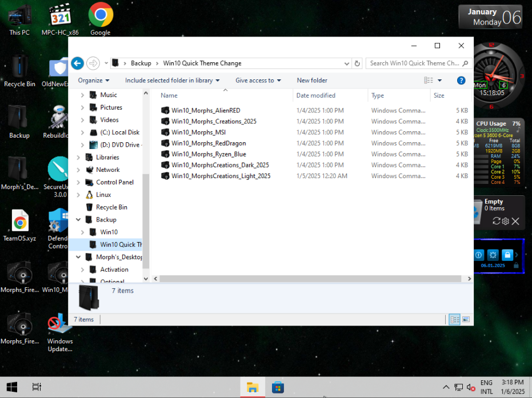Change view layout icon in toolbar
Screen dimensions: 532x398
428,81
